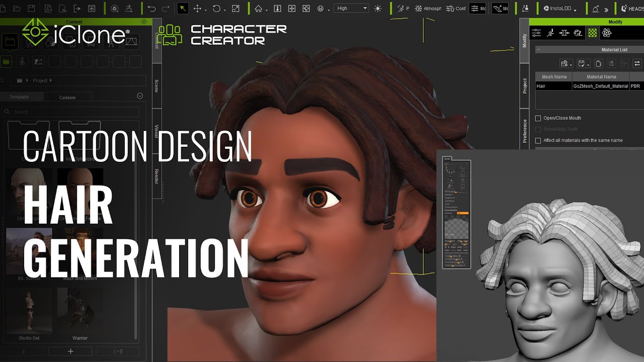The width and height of the screenshot is (644, 362).
Task: Click the swap arrows icon in Material List
Action: [x=637, y=63]
